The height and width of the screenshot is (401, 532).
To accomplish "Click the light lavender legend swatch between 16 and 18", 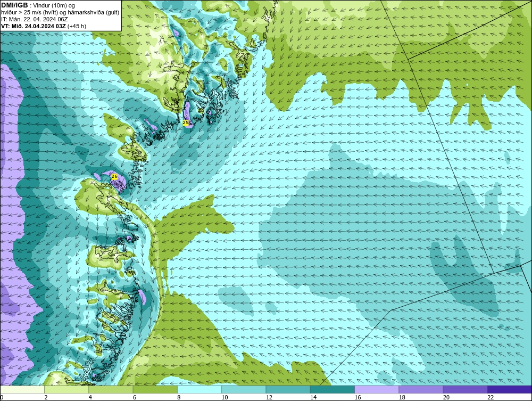I will 377,389.
